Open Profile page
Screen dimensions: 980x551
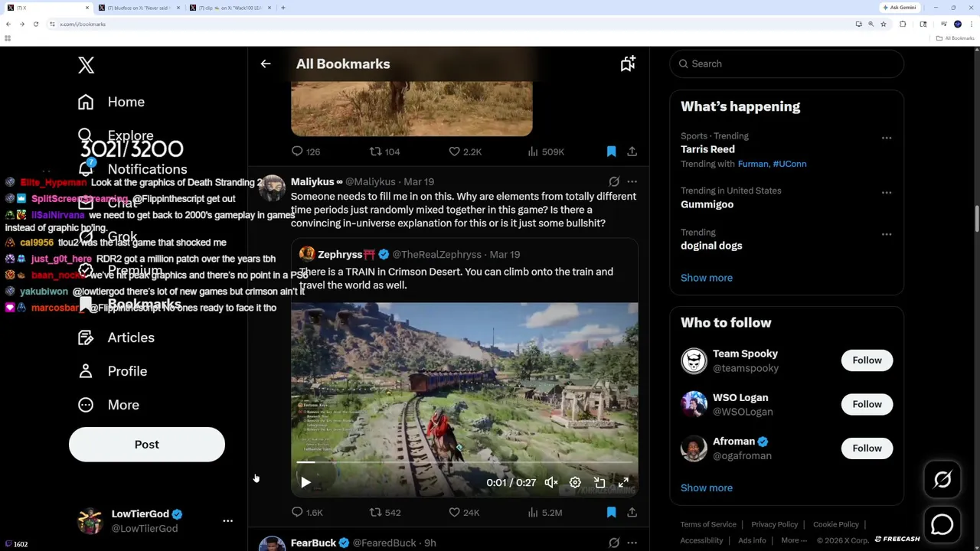point(112,371)
